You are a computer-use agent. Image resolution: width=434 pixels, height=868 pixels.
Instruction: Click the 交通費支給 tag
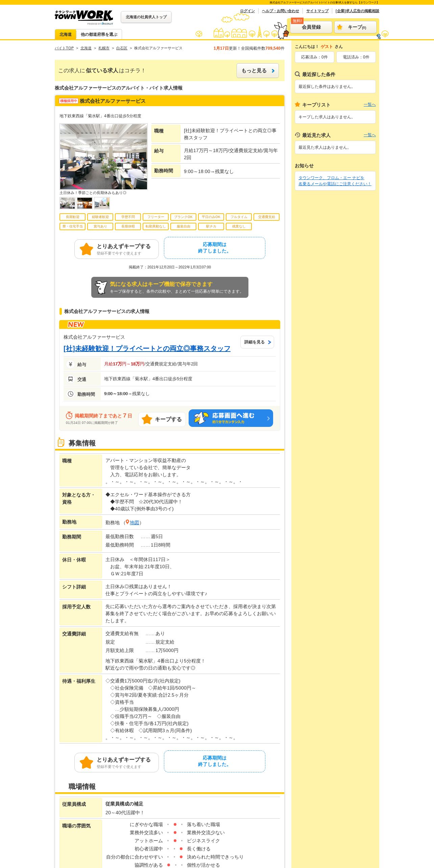click(266, 217)
